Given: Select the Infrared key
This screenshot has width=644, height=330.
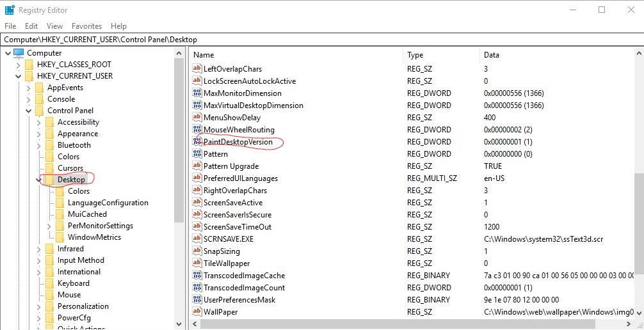Looking at the screenshot, I should (x=70, y=248).
